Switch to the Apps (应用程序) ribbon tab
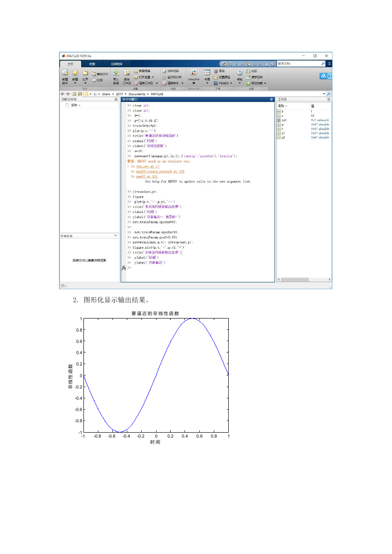Viewport: 392px width, 554px height. pos(117,64)
